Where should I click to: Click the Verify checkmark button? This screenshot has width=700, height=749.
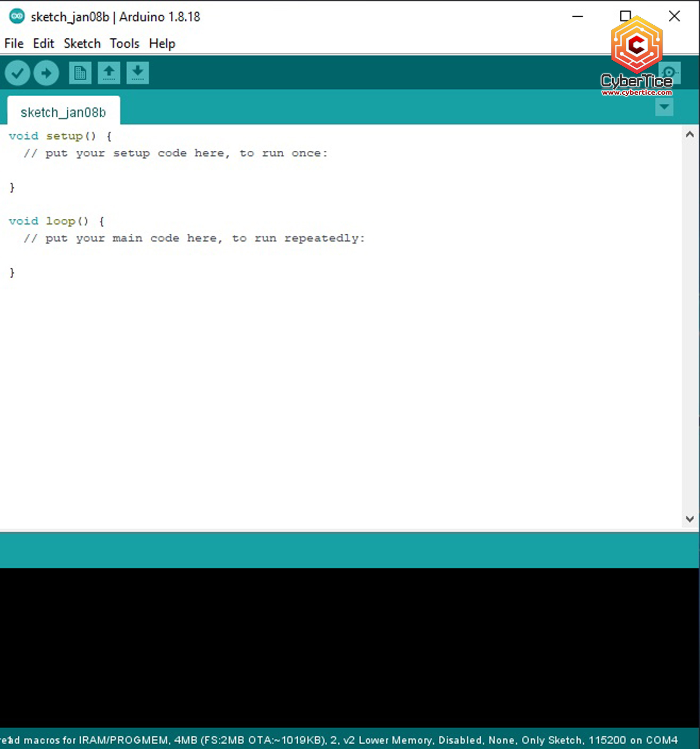(17, 73)
